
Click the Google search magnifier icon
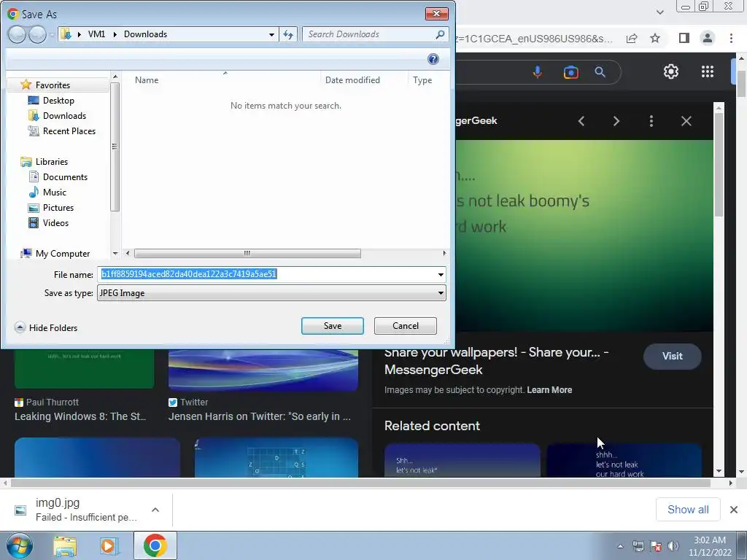click(600, 72)
